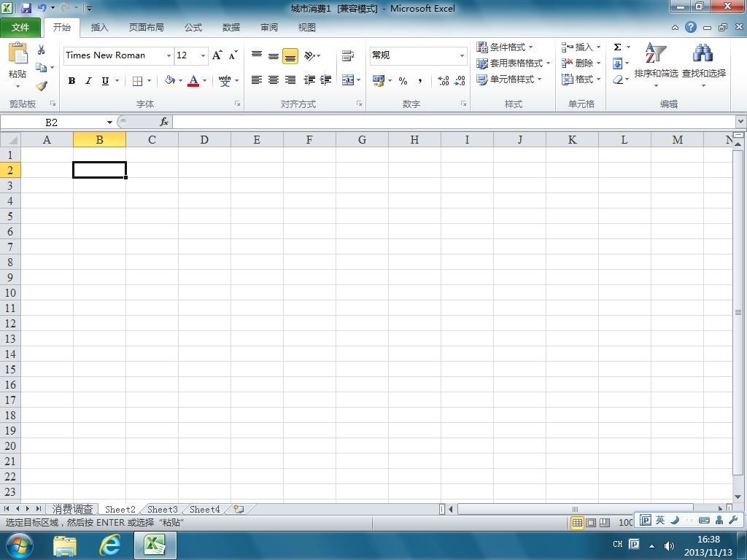Toggle underline formatting
The height and width of the screenshot is (560, 747).
[105, 81]
